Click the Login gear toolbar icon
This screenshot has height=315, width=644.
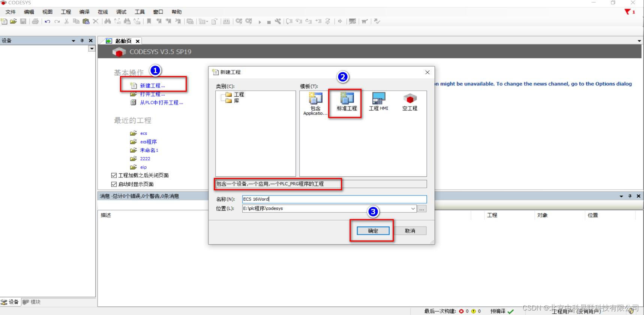(239, 21)
